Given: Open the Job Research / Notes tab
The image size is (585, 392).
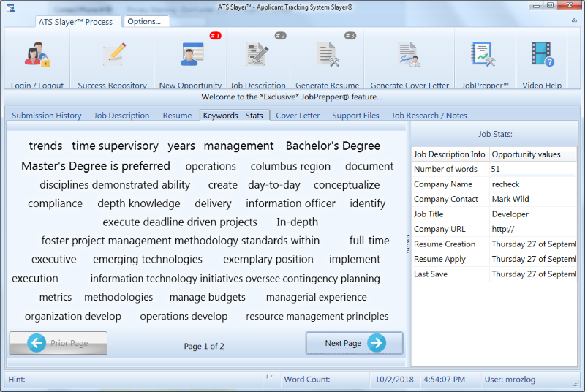Looking at the screenshot, I should (x=429, y=116).
